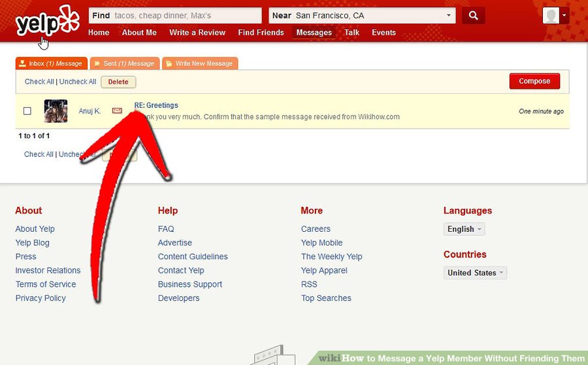Image resolution: width=588 pixels, height=365 pixels.
Task: Open Find Friends page
Action: coord(261,33)
